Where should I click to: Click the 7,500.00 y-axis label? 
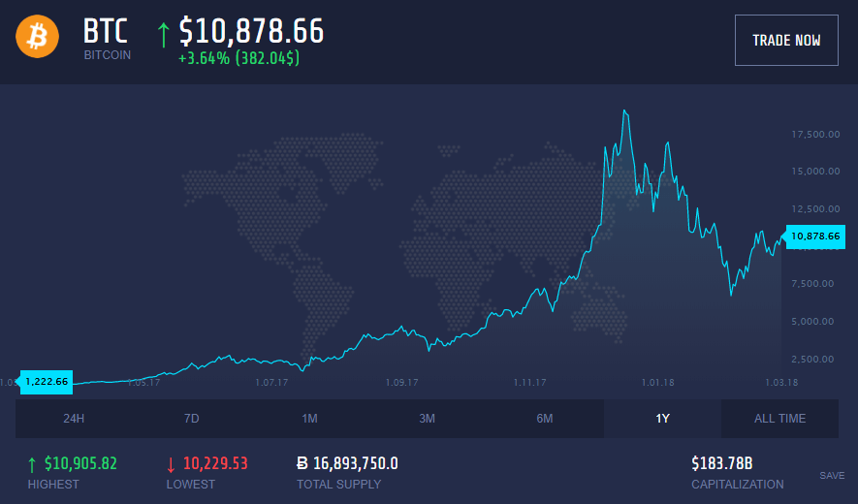pos(812,283)
